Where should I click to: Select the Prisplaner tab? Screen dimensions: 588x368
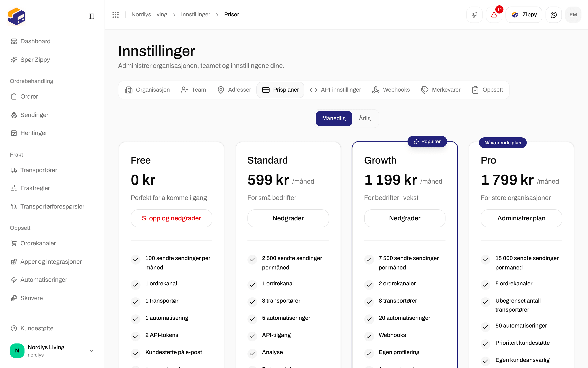[280, 90]
